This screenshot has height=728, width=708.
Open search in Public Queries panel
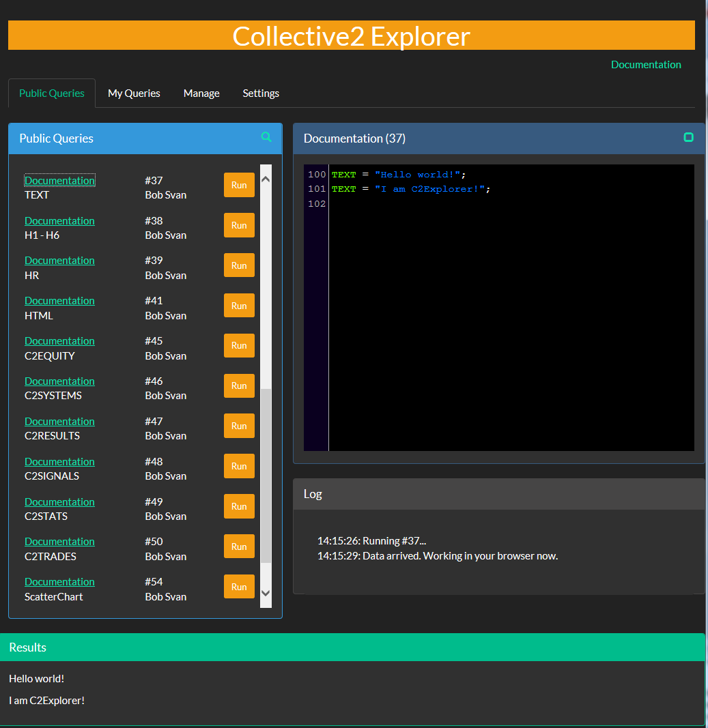tap(266, 137)
